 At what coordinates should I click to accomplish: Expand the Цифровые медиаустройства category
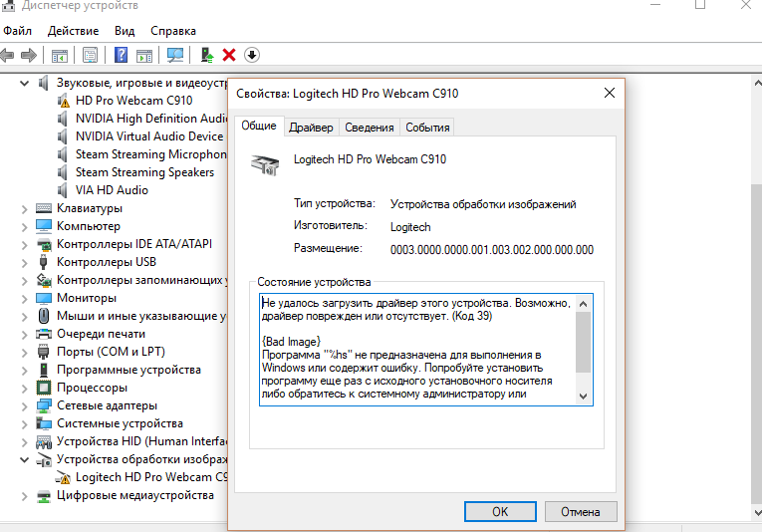click(24, 496)
